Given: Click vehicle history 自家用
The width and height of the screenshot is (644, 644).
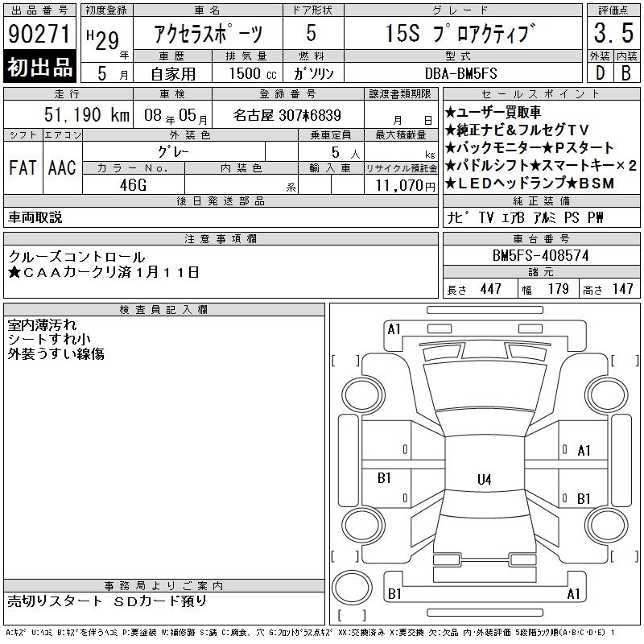Looking at the screenshot, I should pyautogui.click(x=173, y=74).
